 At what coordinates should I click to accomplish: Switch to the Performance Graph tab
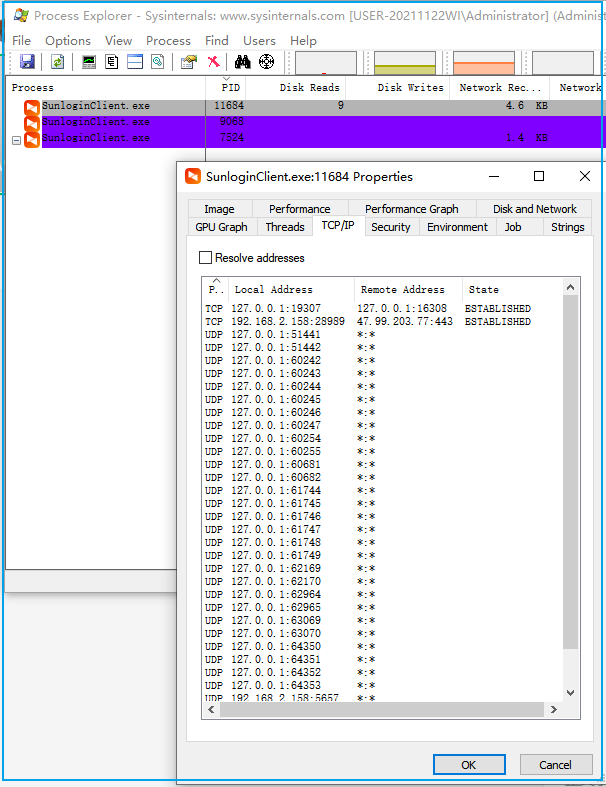coord(412,209)
